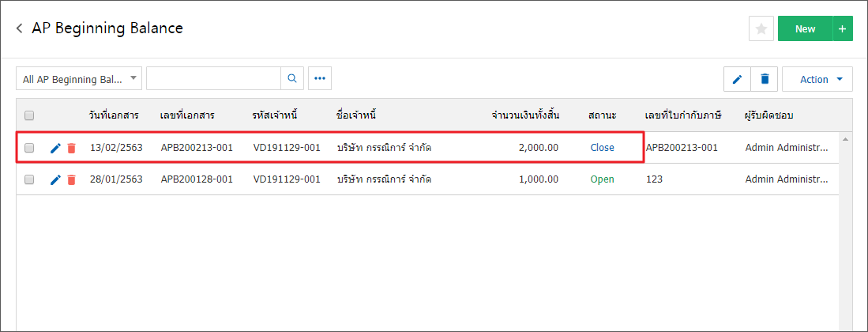Sort by รหัสเจ้าหนี้ column header

click(x=276, y=115)
